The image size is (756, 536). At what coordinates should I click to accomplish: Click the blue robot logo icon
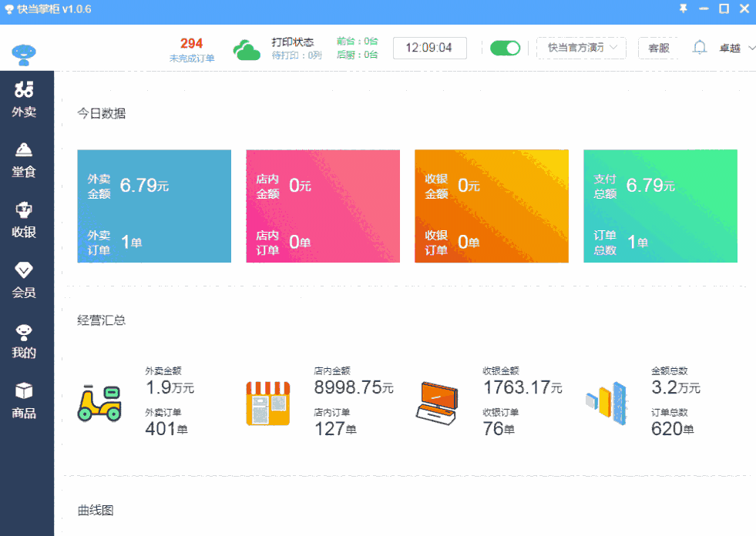25,51
